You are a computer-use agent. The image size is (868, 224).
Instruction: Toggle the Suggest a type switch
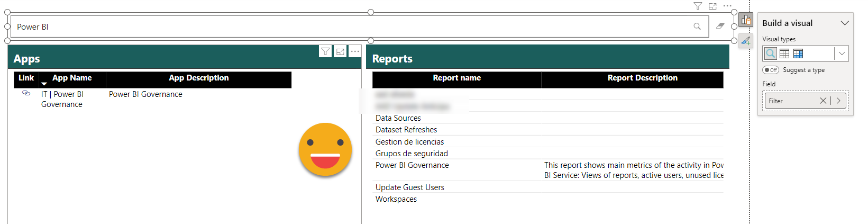[771, 70]
